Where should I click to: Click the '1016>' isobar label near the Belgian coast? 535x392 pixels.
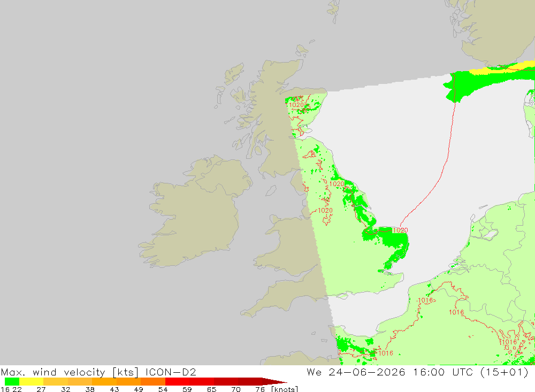pyautogui.click(x=426, y=301)
